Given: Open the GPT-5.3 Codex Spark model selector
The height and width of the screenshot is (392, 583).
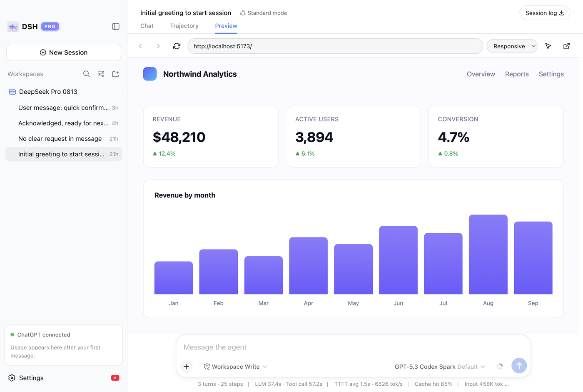Looking at the screenshot, I should (440, 367).
